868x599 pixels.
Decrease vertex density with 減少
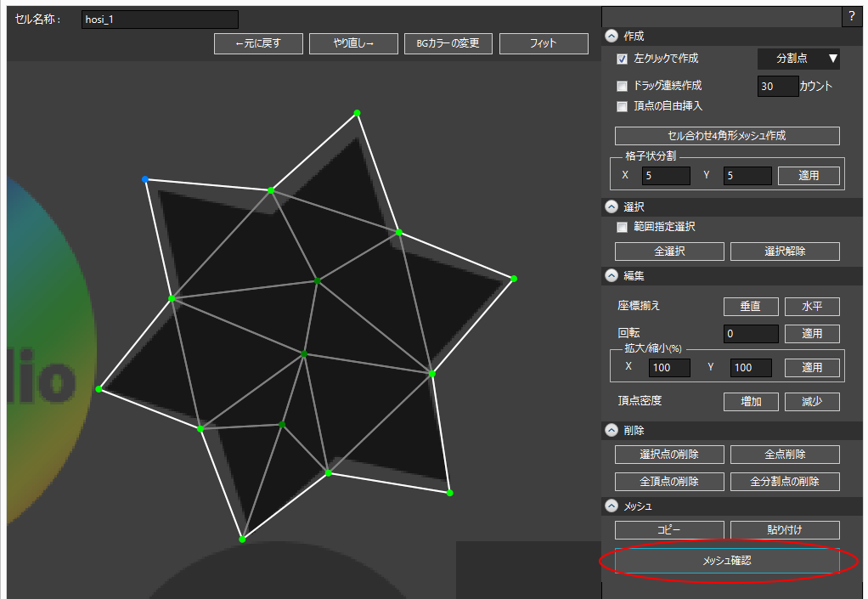click(812, 402)
